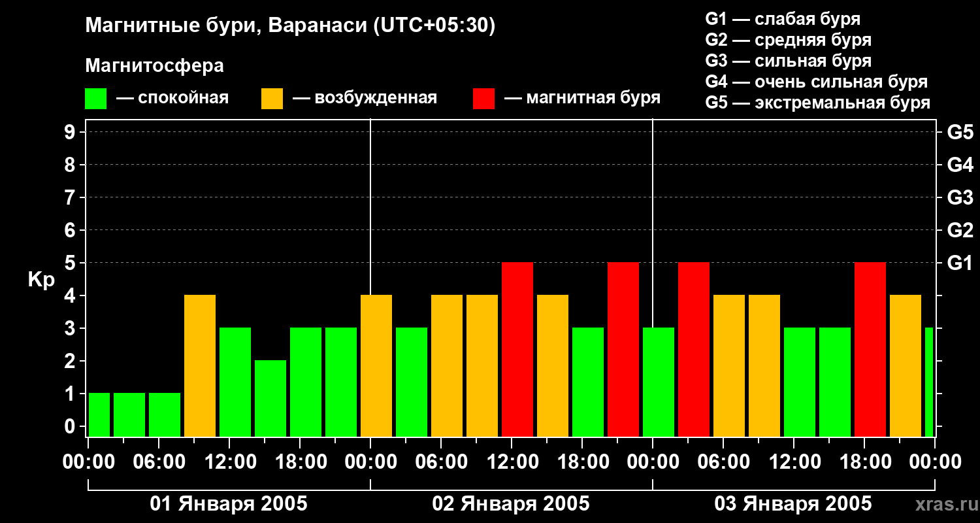Click the 'Магнитосфера' heading

pyautogui.click(x=154, y=66)
